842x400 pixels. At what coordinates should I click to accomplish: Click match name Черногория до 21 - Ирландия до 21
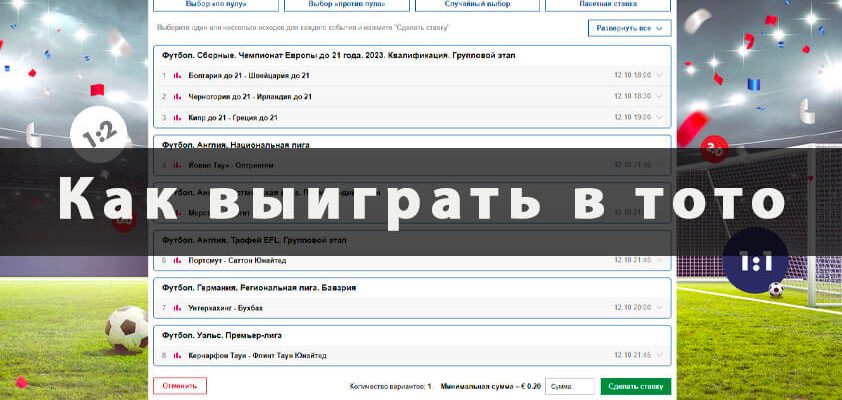coord(250,97)
